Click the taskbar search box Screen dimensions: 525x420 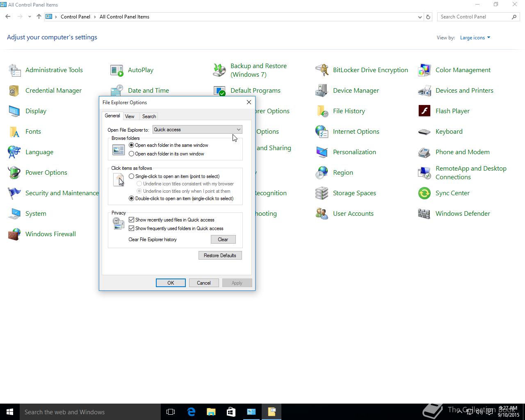(90, 412)
